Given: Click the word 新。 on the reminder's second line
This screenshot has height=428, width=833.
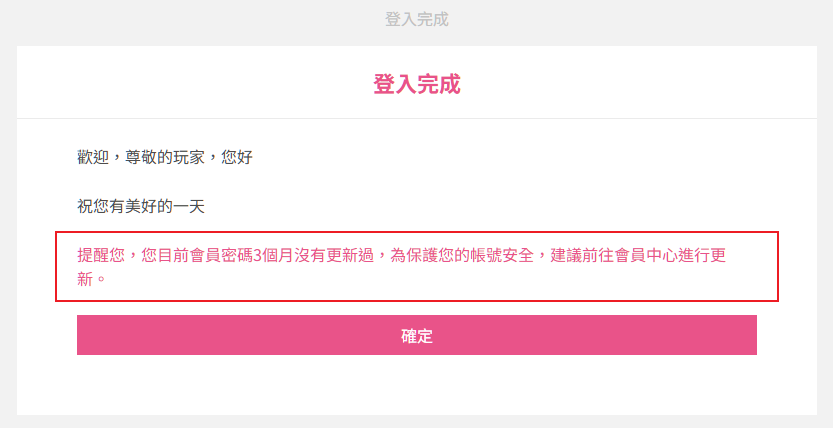Looking at the screenshot, I should coord(91,279).
